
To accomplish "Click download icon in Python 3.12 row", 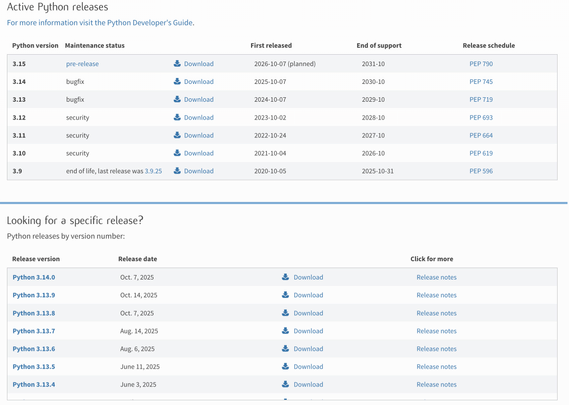I will (x=177, y=117).
